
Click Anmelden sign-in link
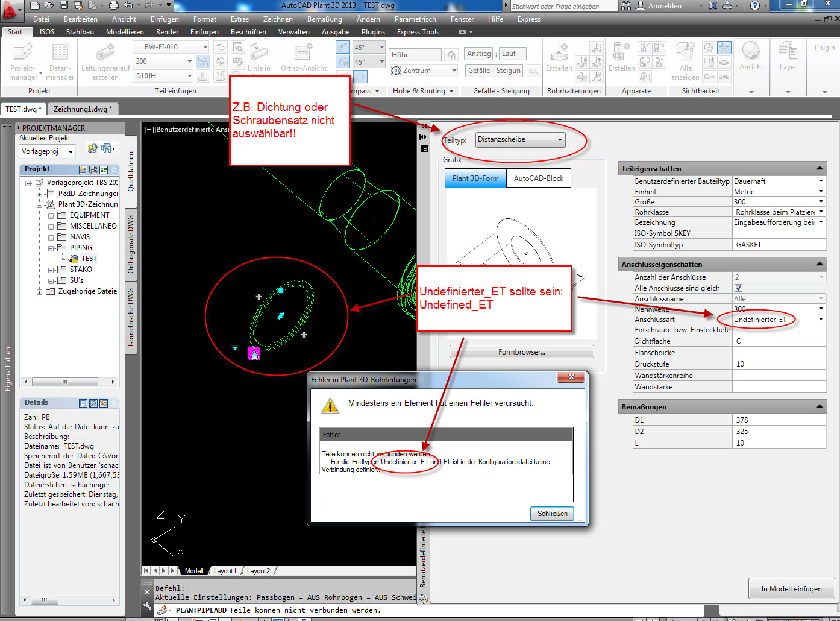coord(665,6)
